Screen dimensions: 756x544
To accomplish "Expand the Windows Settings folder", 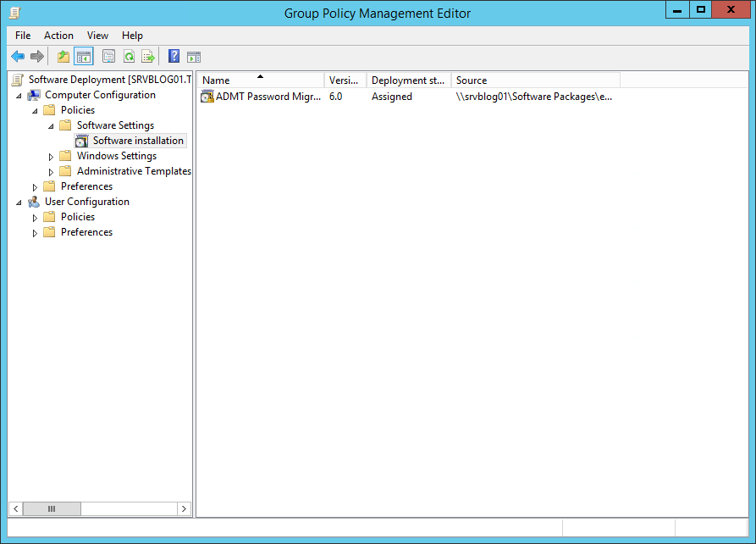I will [51, 155].
